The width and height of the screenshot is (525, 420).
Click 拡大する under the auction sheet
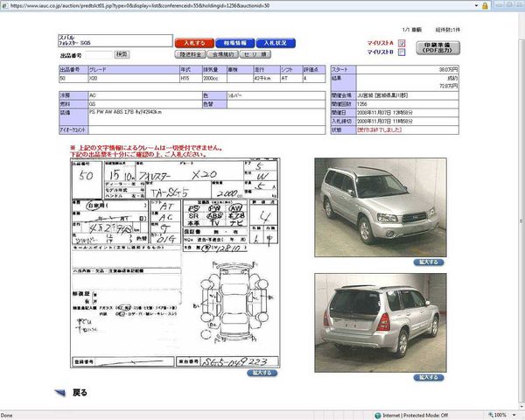coord(262,373)
